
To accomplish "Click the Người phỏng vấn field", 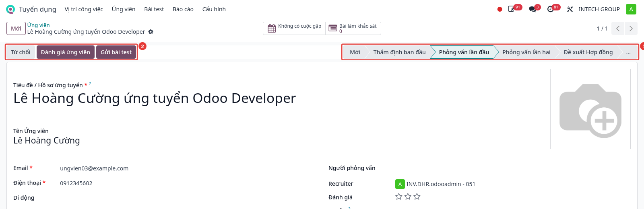I will coord(513,168).
